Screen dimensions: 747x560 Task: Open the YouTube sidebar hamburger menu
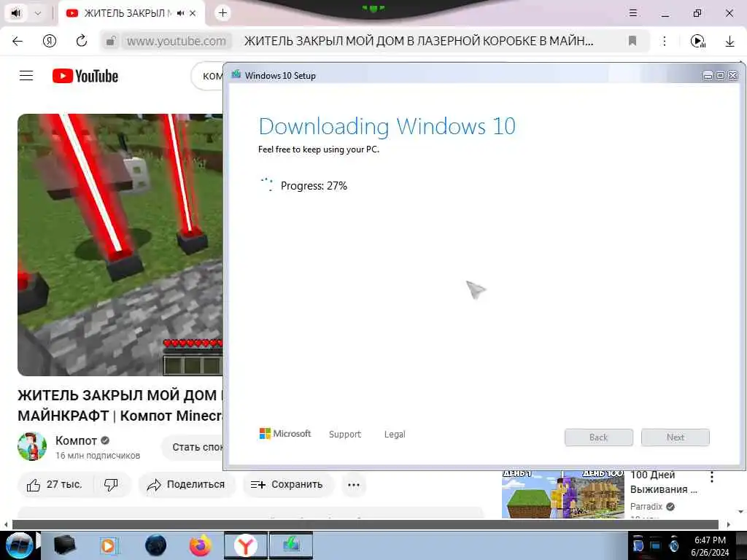pos(26,76)
